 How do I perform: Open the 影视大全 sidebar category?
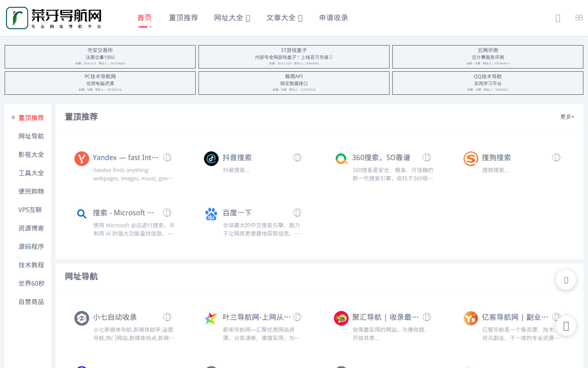click(x=31, y=154)
